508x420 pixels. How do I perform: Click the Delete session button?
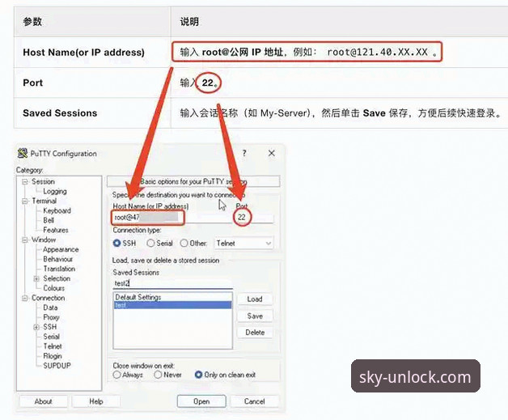pyautogui.click(x=255, y=332)
